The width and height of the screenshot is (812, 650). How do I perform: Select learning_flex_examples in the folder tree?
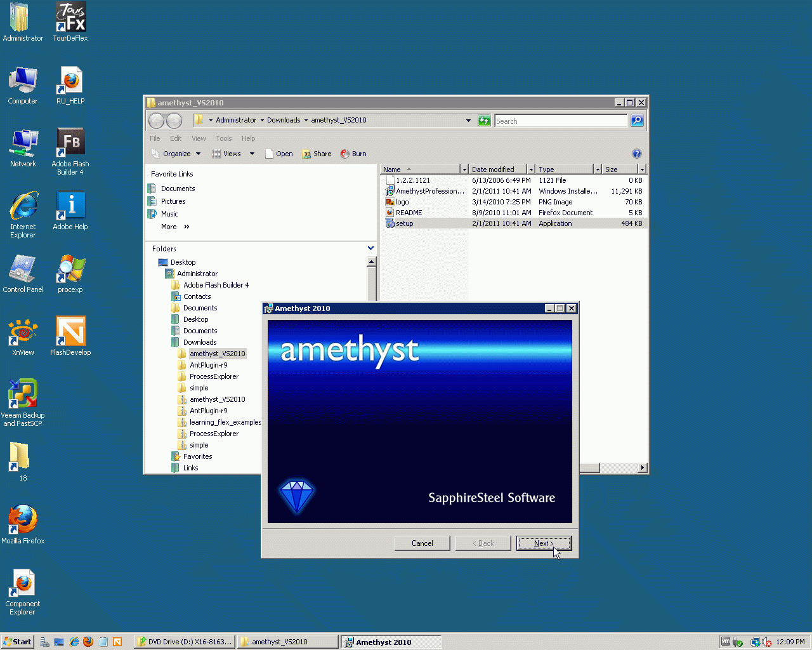click(x=219, y=422)
